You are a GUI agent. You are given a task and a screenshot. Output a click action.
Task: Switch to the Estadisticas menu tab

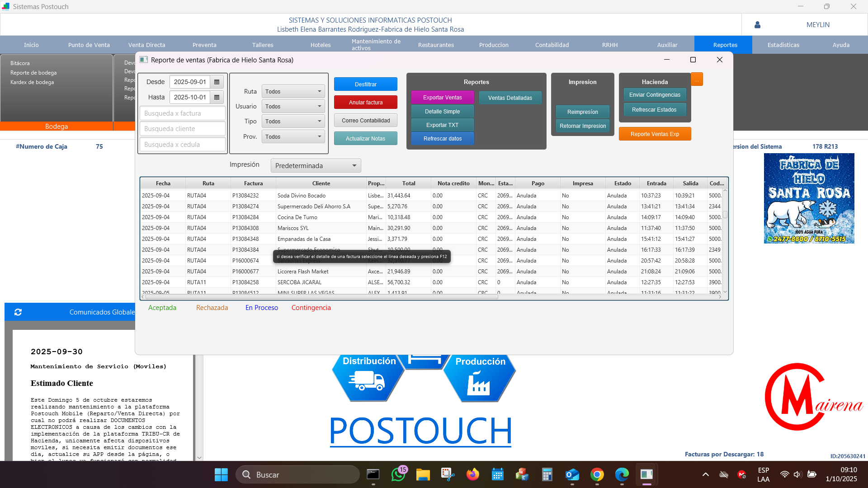coord(783,45)
